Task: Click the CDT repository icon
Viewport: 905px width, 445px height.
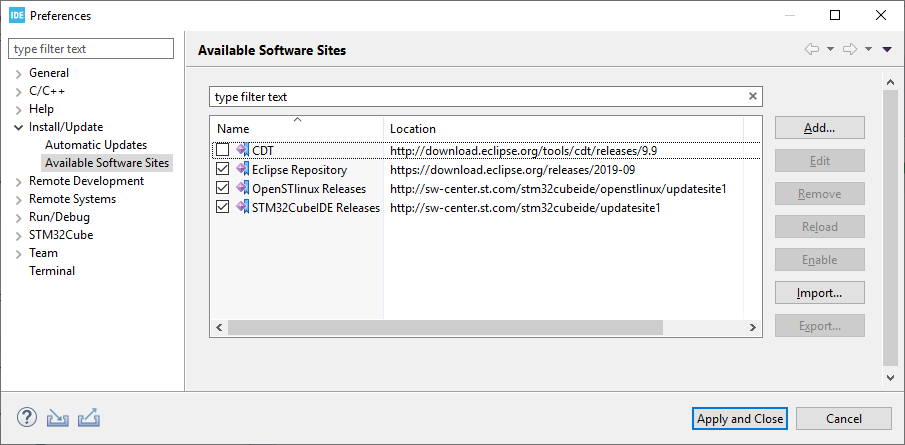Action: (242, 151)
